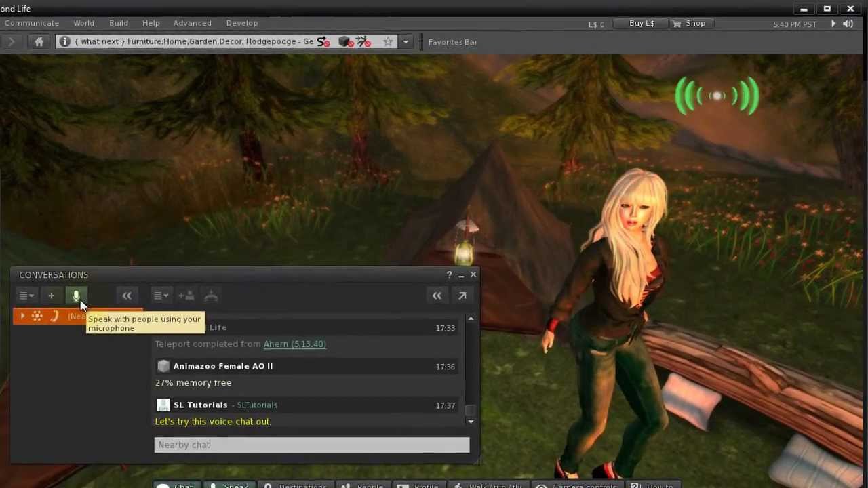Click the forward navigation arrow
868x488 pixels.
(12, 42)
